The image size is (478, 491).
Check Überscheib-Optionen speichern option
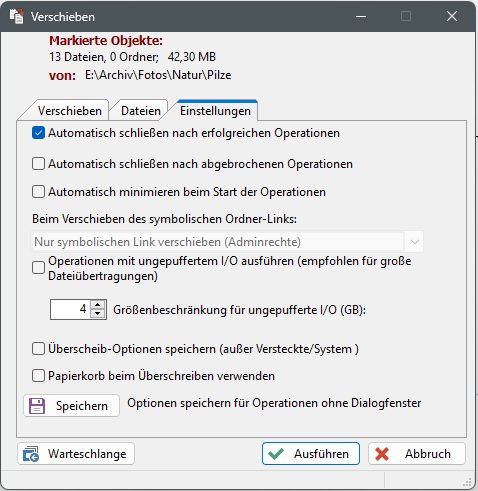38,349
